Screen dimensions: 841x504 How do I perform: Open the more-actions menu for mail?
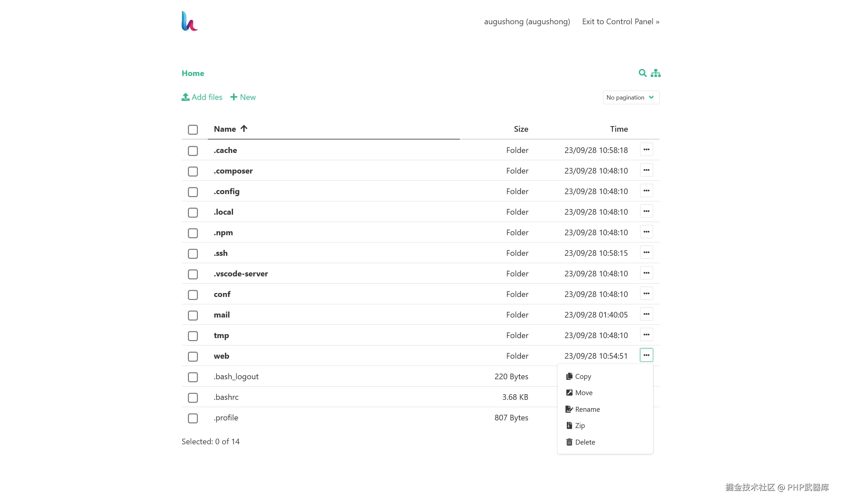[x=646, y=314]
